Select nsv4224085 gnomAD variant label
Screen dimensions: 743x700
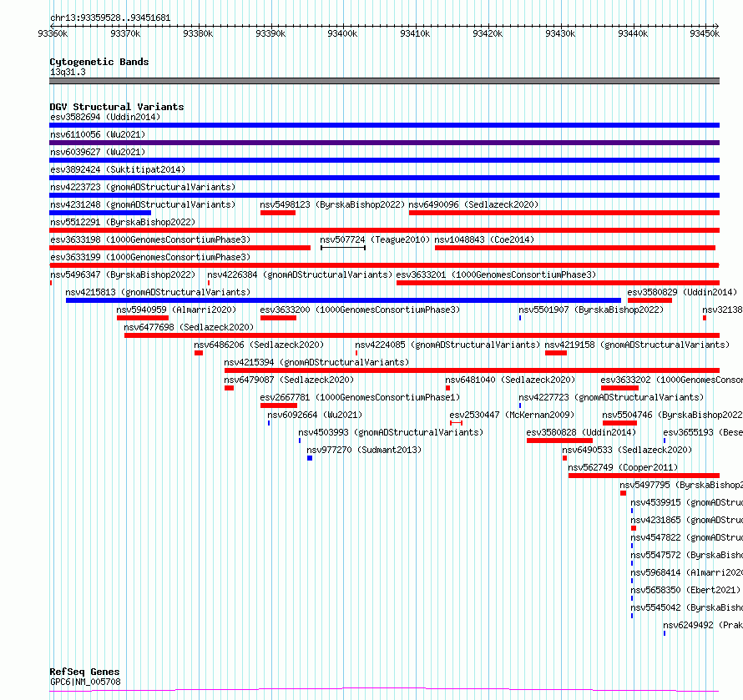(447, 345)
